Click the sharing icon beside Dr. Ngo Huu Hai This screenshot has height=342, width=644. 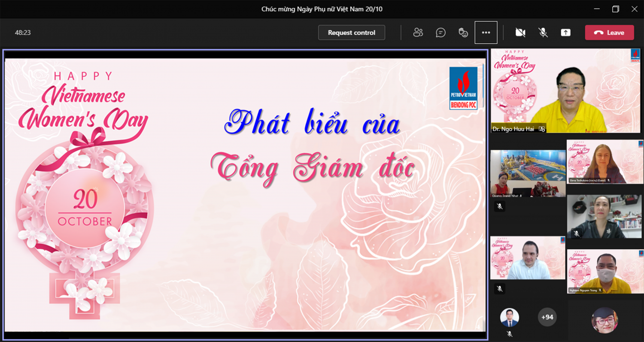pos(542,129)
